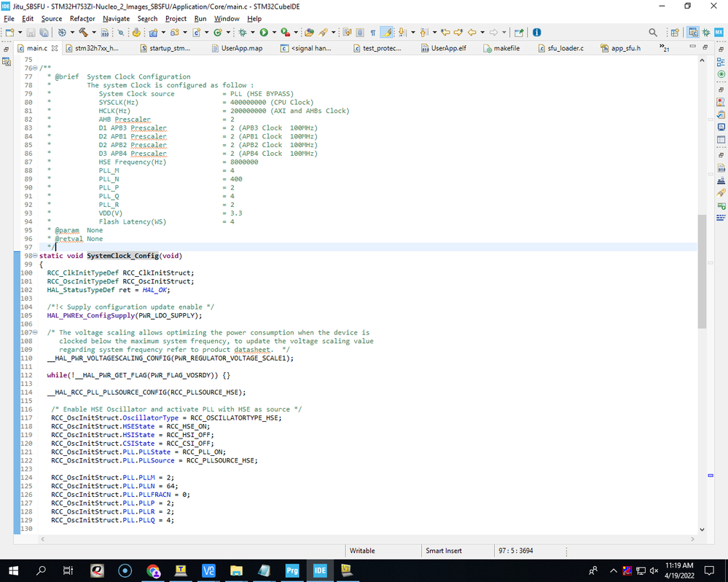This screenshot has width=728, height=582.
Task: Open the Refactor menu
Action: coord(82,18)
